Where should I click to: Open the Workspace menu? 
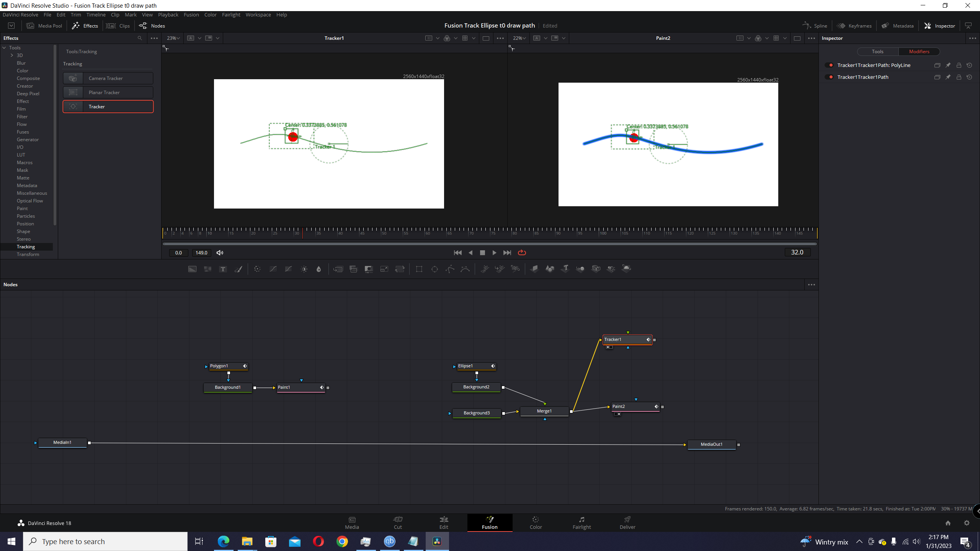pyautogui.click(x=258, y=15)
